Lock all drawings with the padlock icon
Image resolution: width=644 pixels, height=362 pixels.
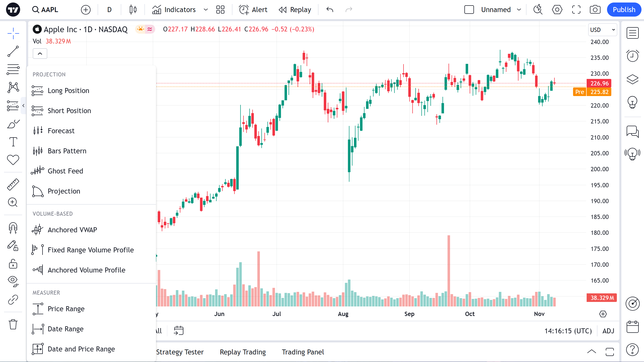tap(13, 264)
